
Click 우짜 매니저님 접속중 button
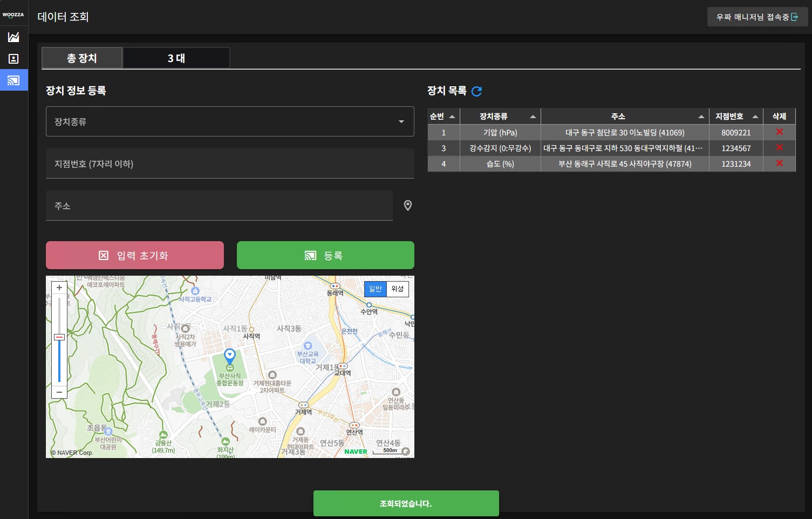[758, 17]
